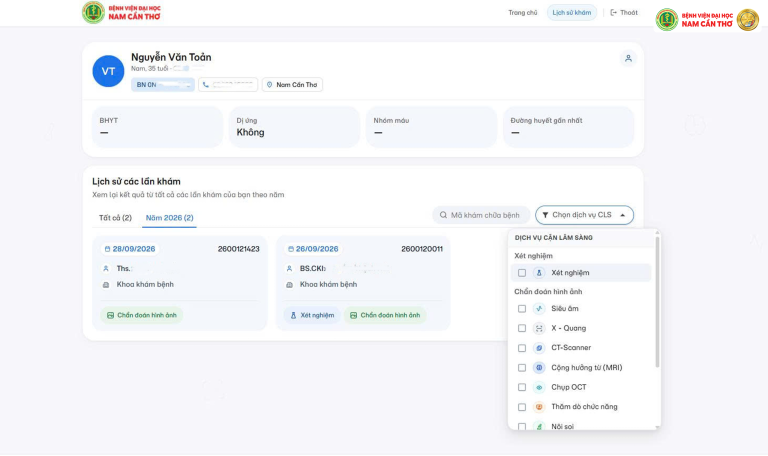The width and height of the screenshot is (768, 456).
Task: Click the Nam Cần Thơ location chip
Action: click(292, 85)
